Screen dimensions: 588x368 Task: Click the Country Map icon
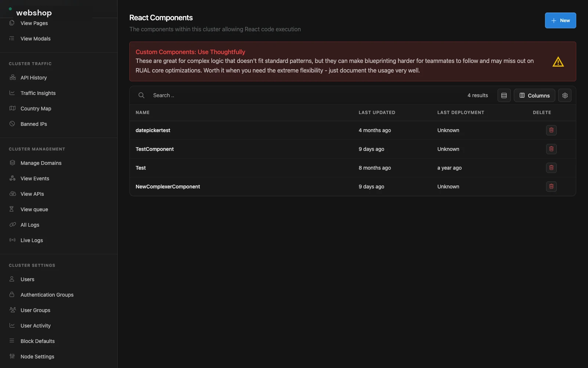tap(12, 109)
